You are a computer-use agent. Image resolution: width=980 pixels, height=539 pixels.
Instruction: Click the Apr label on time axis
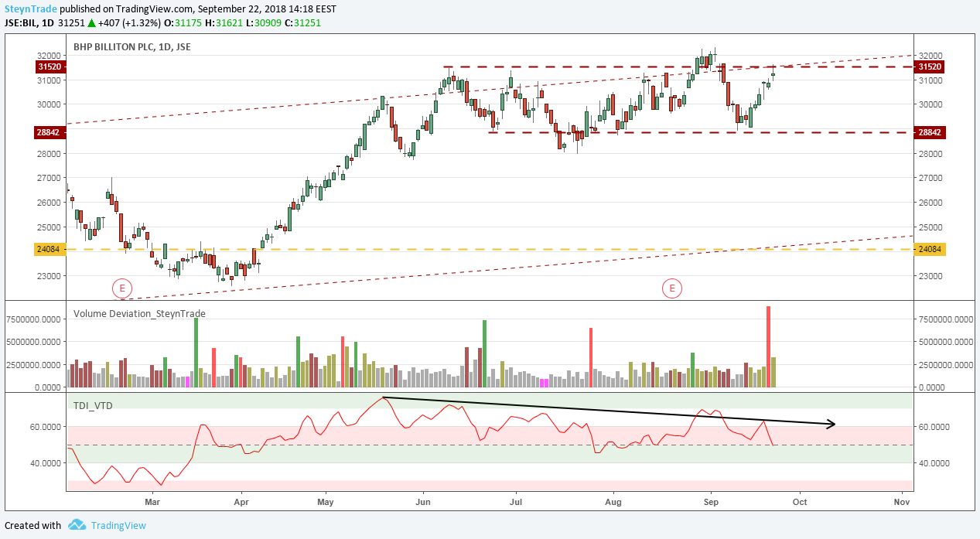241,502
